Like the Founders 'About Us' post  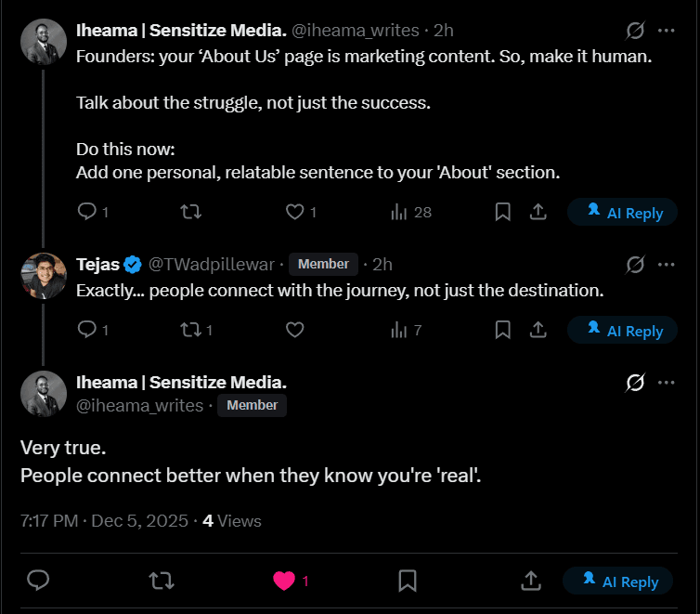295,212
